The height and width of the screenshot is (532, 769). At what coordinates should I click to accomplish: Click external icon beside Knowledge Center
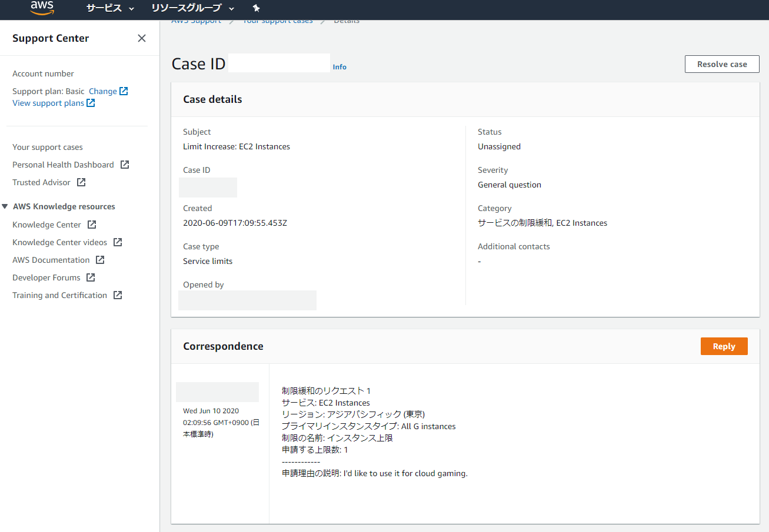point(92,225)
